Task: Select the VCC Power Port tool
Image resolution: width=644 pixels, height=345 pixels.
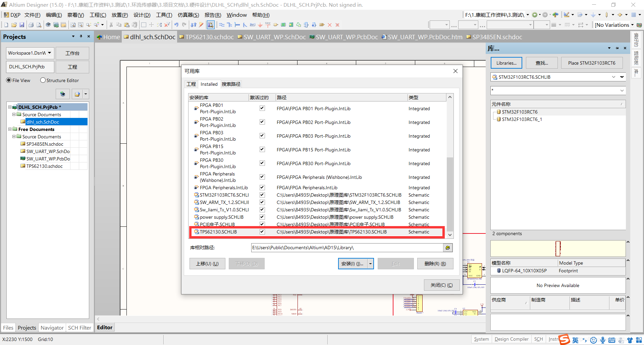Action: [x=268, y=25]
